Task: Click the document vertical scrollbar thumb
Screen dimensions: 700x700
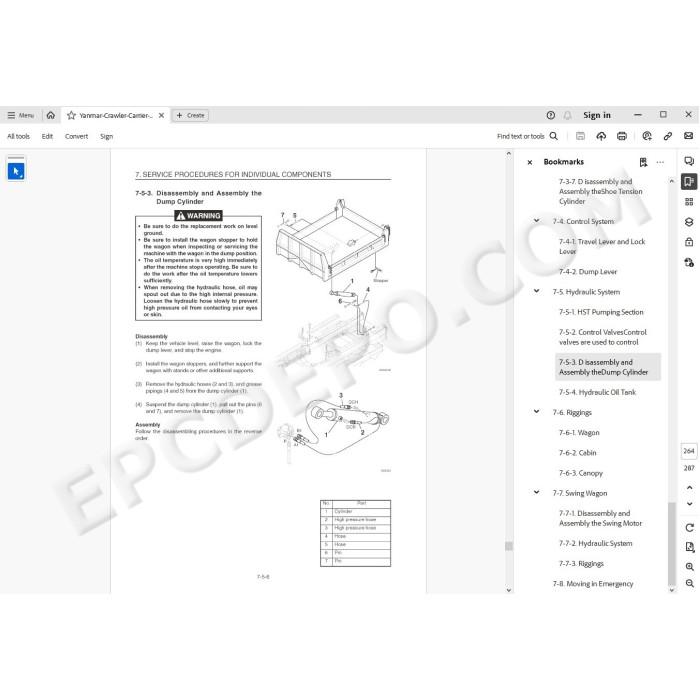Action: (x=508, y=546)
